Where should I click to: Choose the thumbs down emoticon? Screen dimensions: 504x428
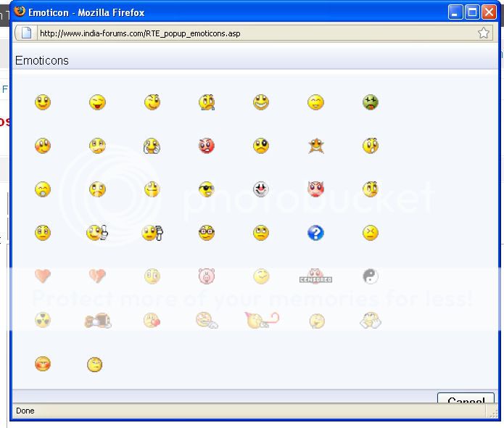[x=152, y=233]
